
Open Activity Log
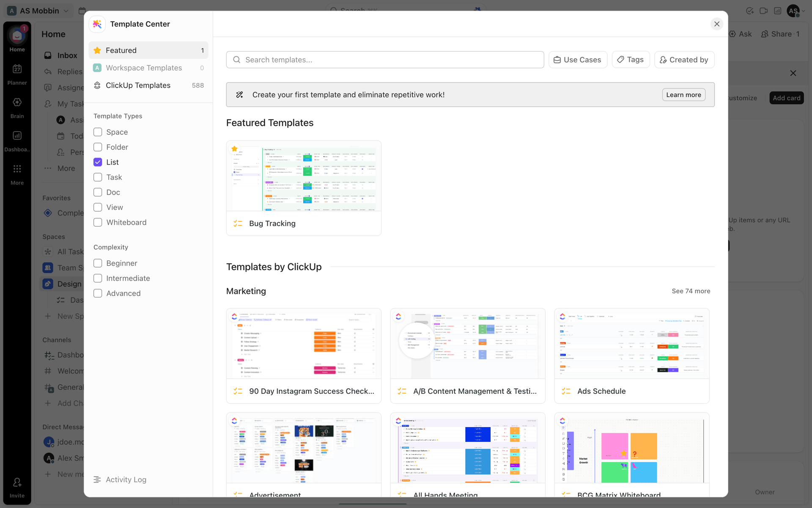[x=120, y=480]
